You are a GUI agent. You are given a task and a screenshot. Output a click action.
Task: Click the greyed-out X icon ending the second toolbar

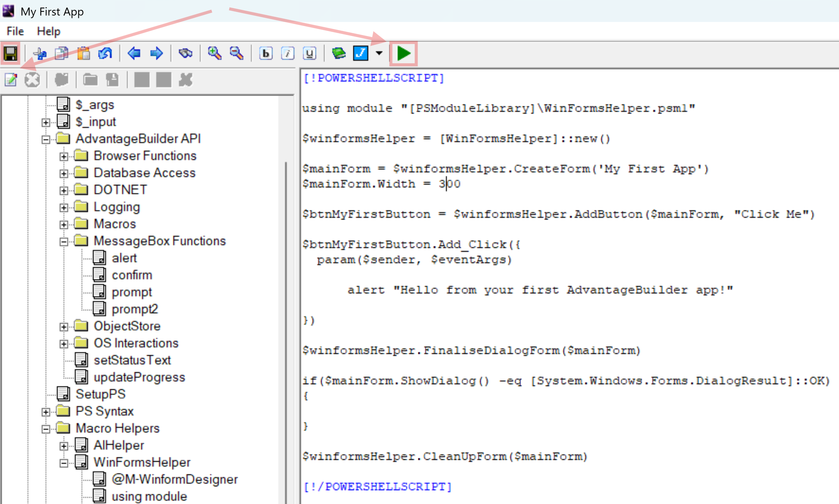(186, 80)
